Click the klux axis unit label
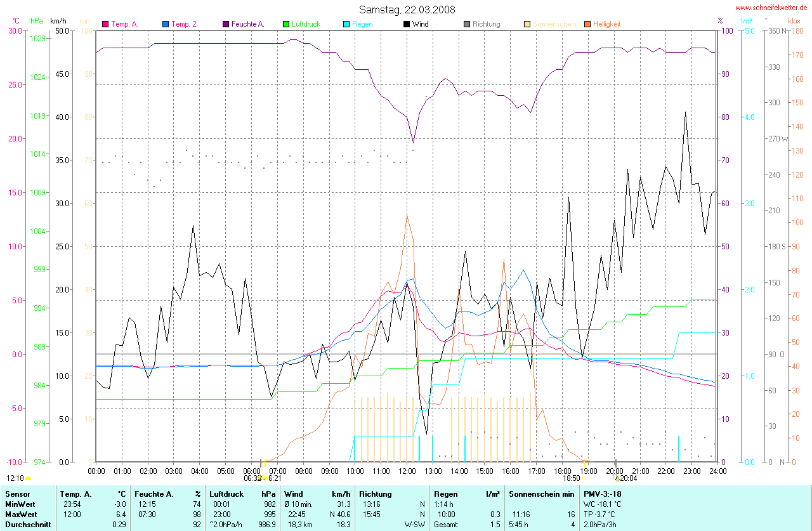This screenshot has width=812, height=531. pos(794,20)
